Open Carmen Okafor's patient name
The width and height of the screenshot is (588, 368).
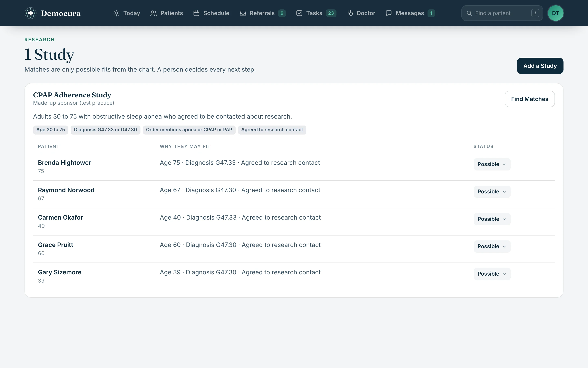pyautogui.click(x=60, y=217)
